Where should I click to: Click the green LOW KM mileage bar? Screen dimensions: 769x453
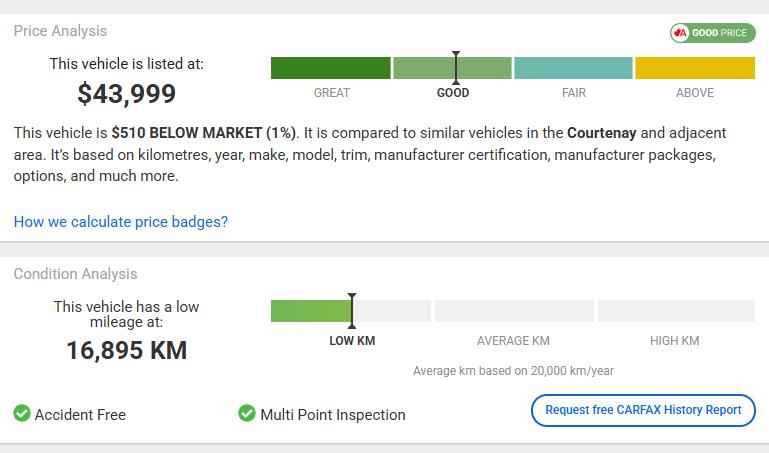[311, 311]
